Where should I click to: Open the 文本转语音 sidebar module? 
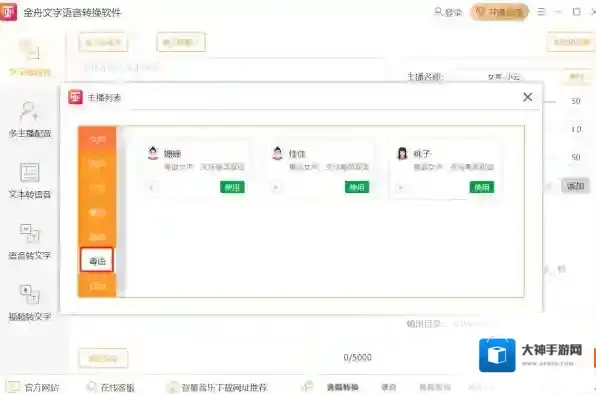pyautogui.click(x=30, y=181)
